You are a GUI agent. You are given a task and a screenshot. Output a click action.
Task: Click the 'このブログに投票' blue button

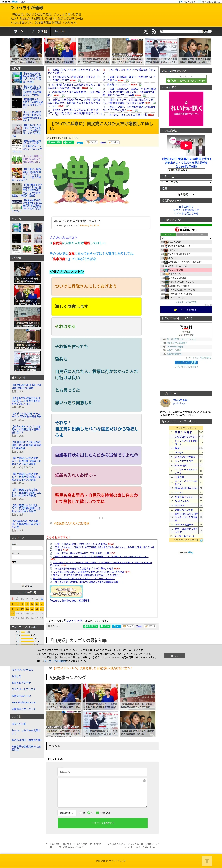(186, 362)
